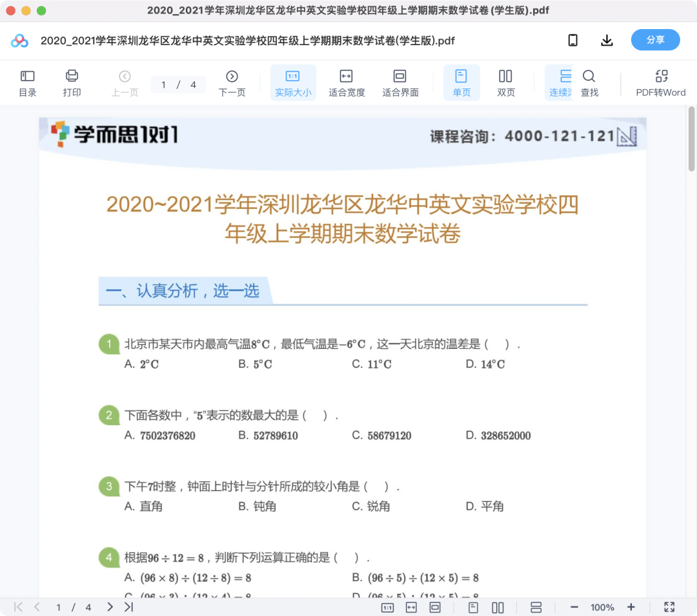The height and width of the screenshot is (616, 697).
Task: Click the Baidu Netdisk cloud logo
Action: click(x=19, y=41)
